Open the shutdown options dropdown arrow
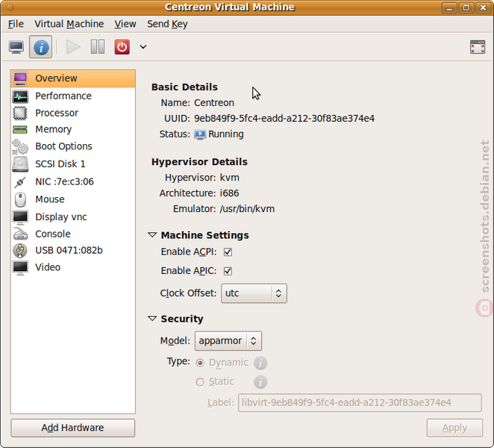The width and height of the screenshot is (494, 448). tap(143, 47)
